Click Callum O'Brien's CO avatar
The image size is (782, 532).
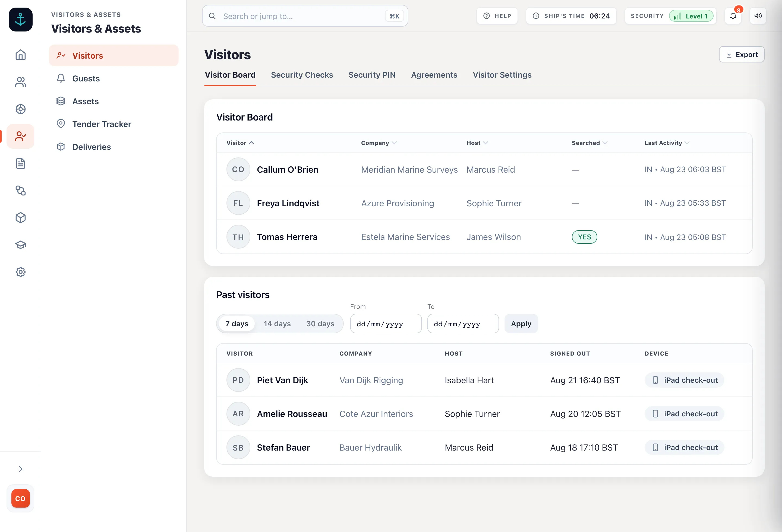[x=238, y=169]
